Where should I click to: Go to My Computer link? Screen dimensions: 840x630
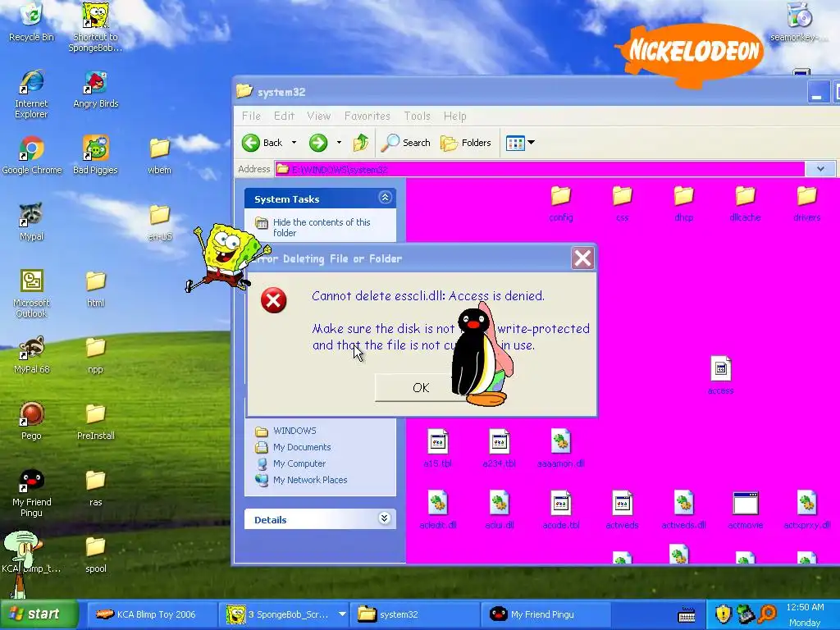pyautogui.click(x=291, y=463)
